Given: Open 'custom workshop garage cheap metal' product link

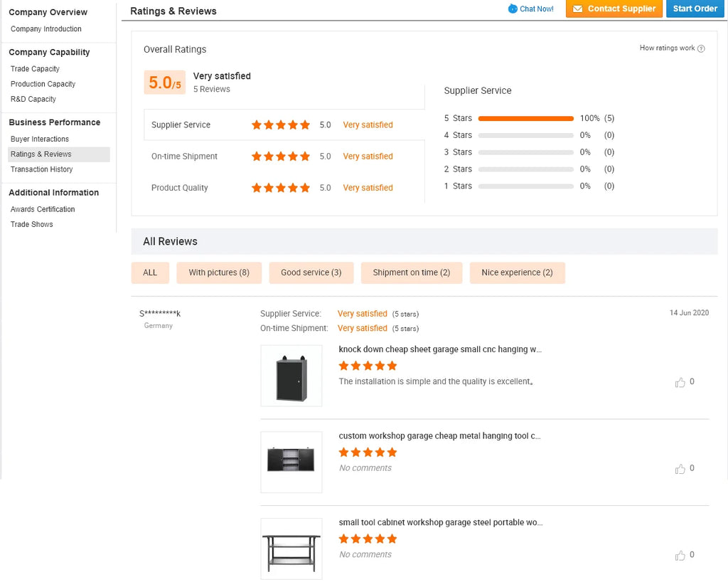Looking at the screenshot, I should 439,436.
